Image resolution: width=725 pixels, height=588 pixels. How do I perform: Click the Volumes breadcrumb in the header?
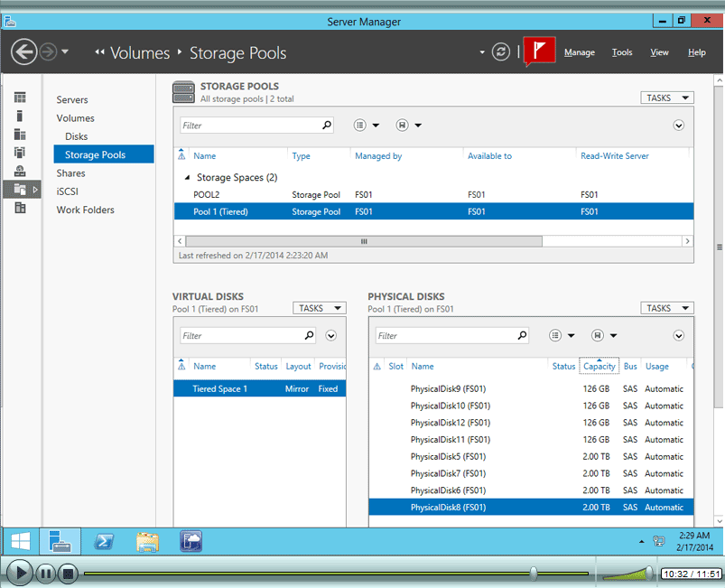pyautogui.click(x=140, y=52)
